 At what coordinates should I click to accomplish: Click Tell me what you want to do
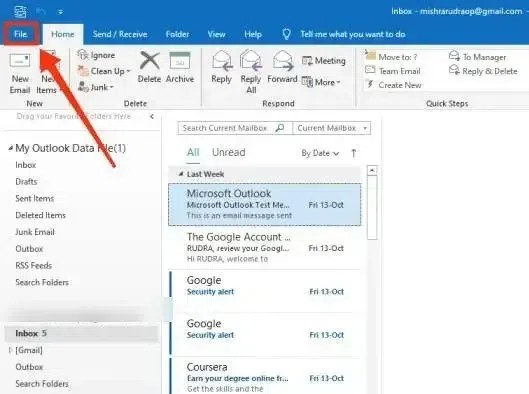(x=353, y=34)
